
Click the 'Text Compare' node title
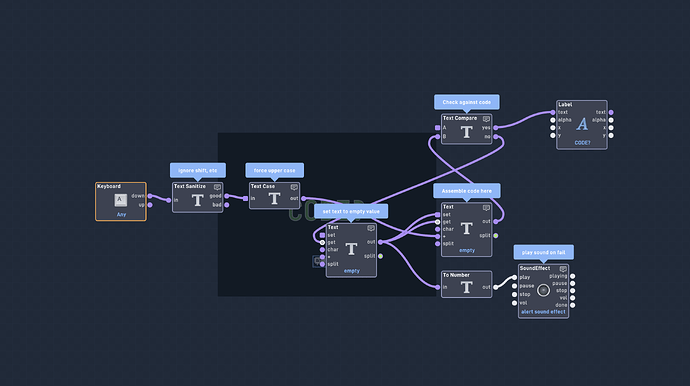(x=460, y=118)
